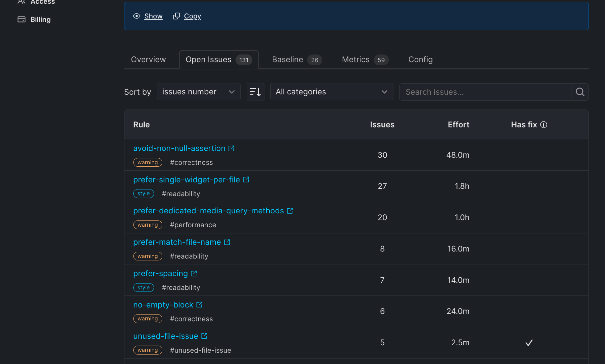
Task: Open the Baseline tab
Action: click(x=297, y=59)
